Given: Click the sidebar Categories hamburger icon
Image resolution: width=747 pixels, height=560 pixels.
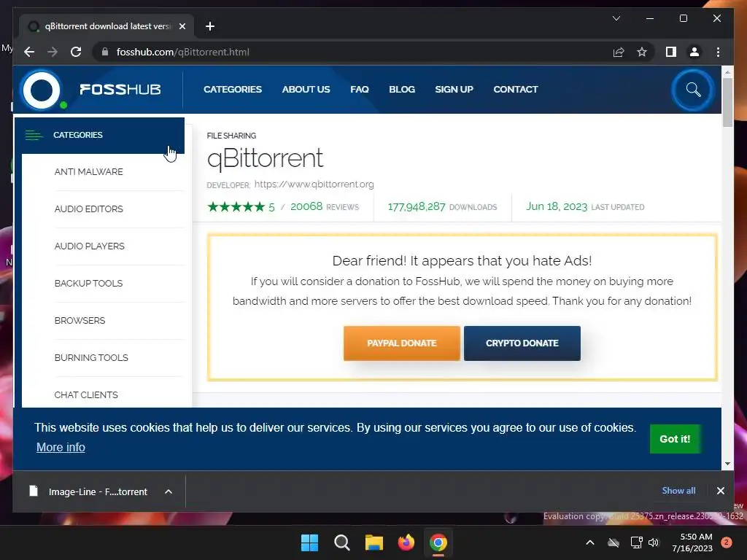Looking at the screenshot, I should coord(34,135).
